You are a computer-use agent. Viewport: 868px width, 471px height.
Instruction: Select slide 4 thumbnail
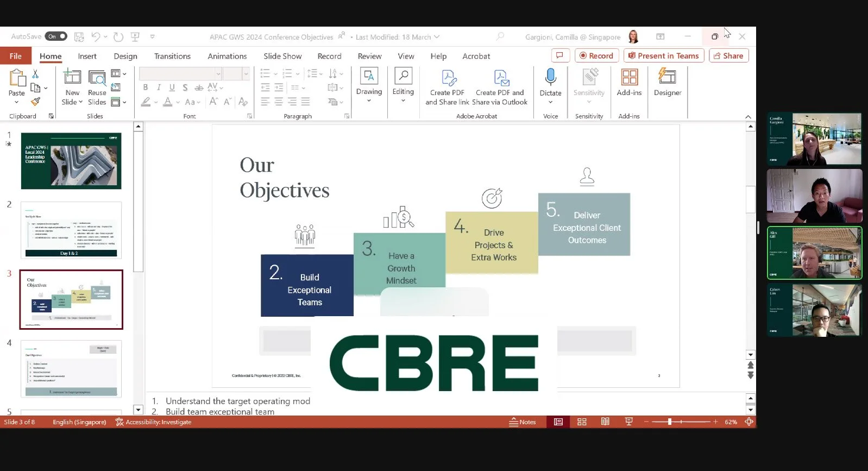pos(71,369)
